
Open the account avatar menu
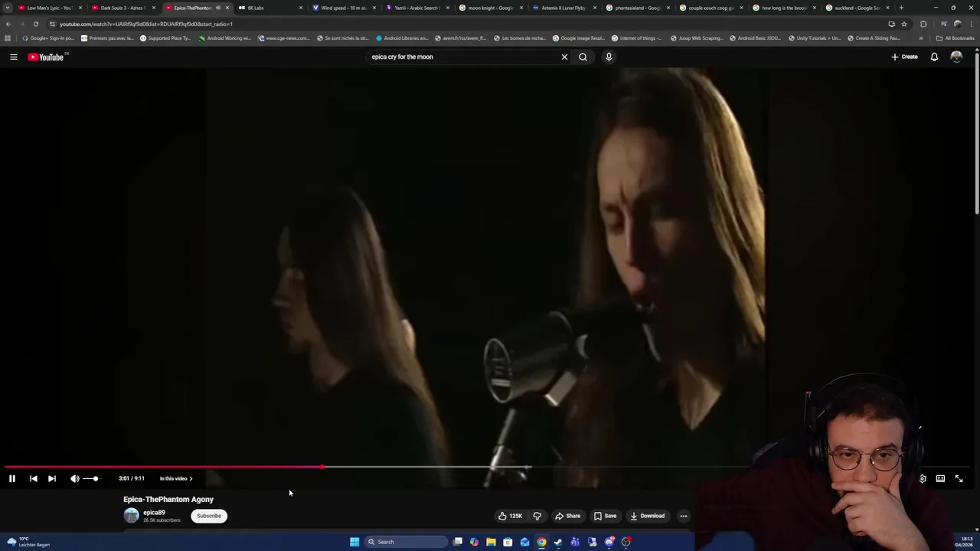(x=956, y=57)
